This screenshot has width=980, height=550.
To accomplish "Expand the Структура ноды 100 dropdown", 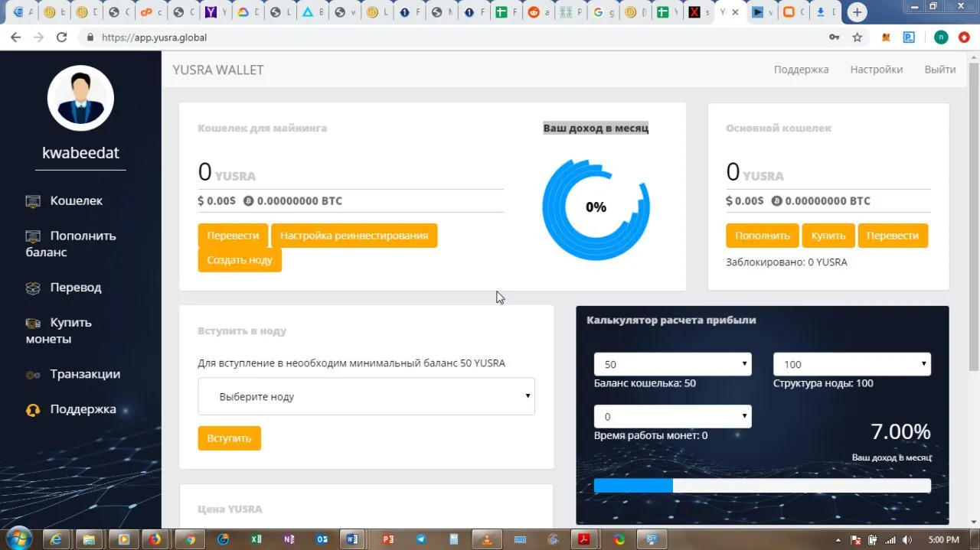I will (852, 364).
